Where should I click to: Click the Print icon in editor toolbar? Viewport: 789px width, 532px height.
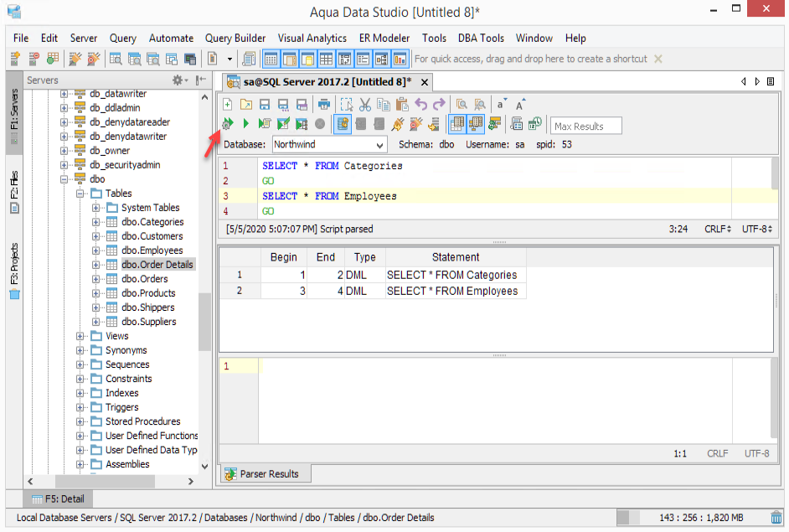(x=323, y=104)
